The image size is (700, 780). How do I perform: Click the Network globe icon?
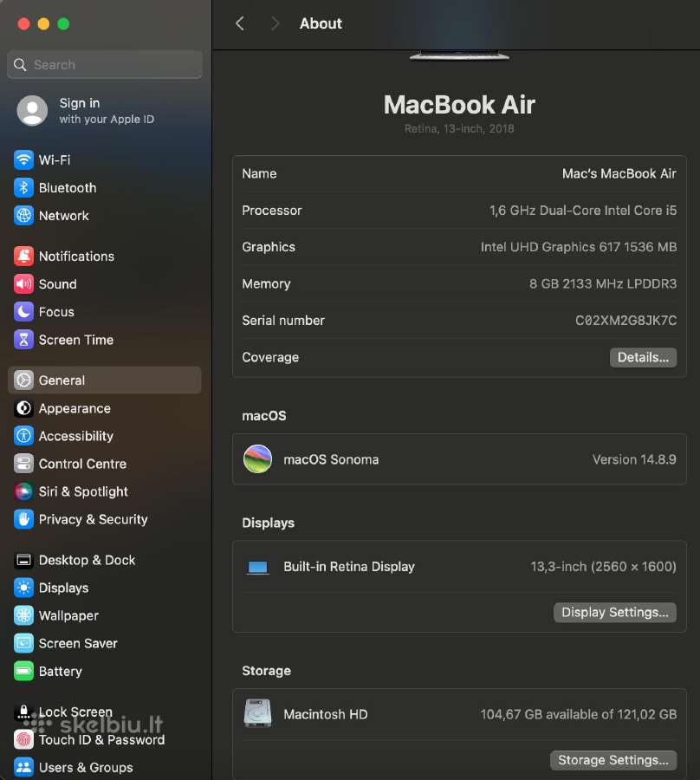[x=23, y=216]
